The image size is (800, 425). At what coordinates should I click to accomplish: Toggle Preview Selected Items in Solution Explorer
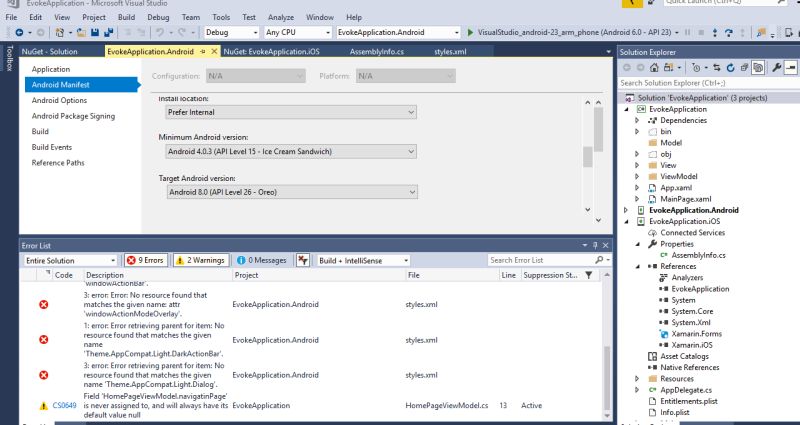[790, 67]
